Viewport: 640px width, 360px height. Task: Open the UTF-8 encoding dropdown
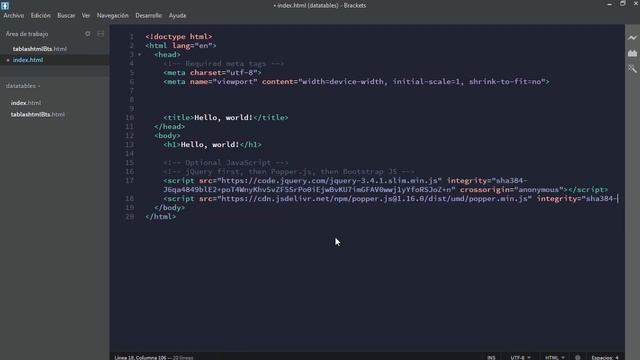pos(520,357)
